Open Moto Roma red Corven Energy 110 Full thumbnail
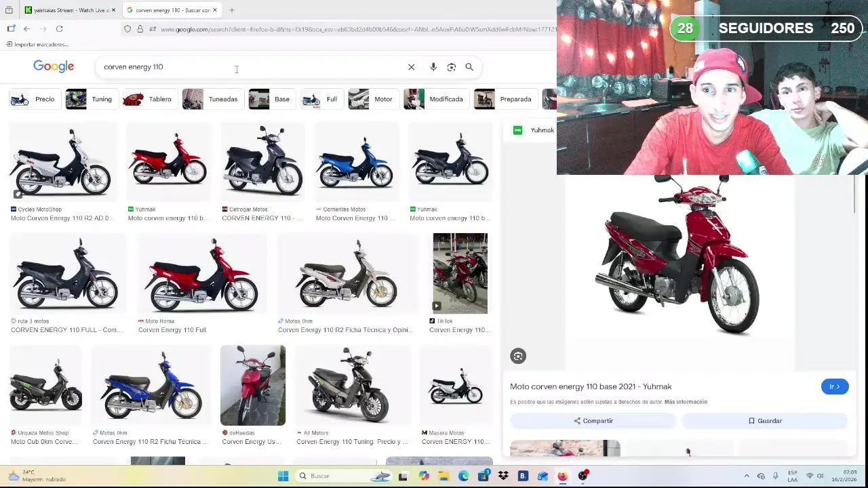Screen dimensions: 868x488 201,273
